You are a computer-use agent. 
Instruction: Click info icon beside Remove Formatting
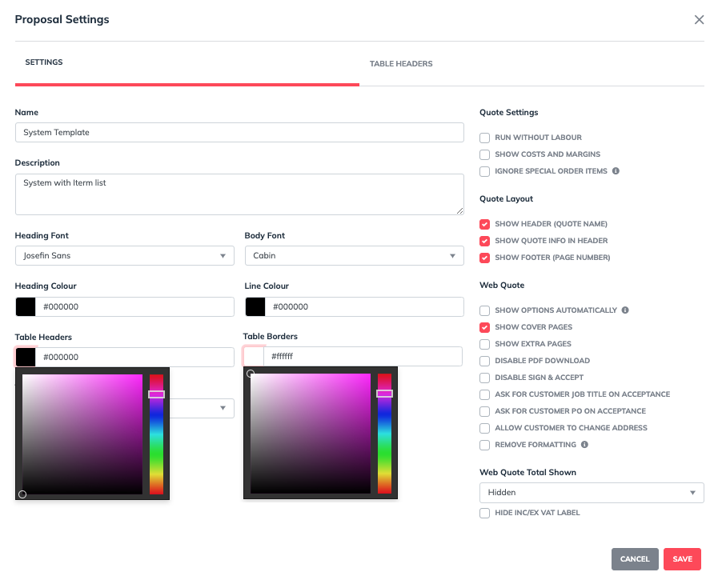pyautogui.click(x=584, y=445)
